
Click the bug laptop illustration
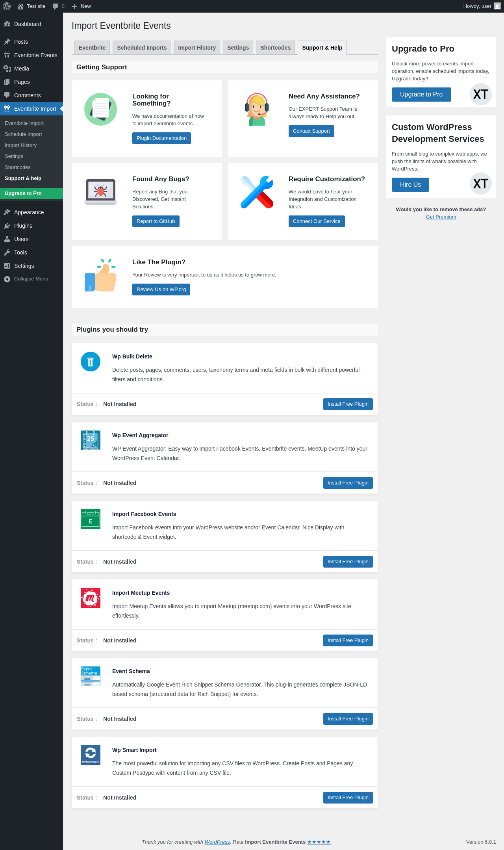click(100, 192)
